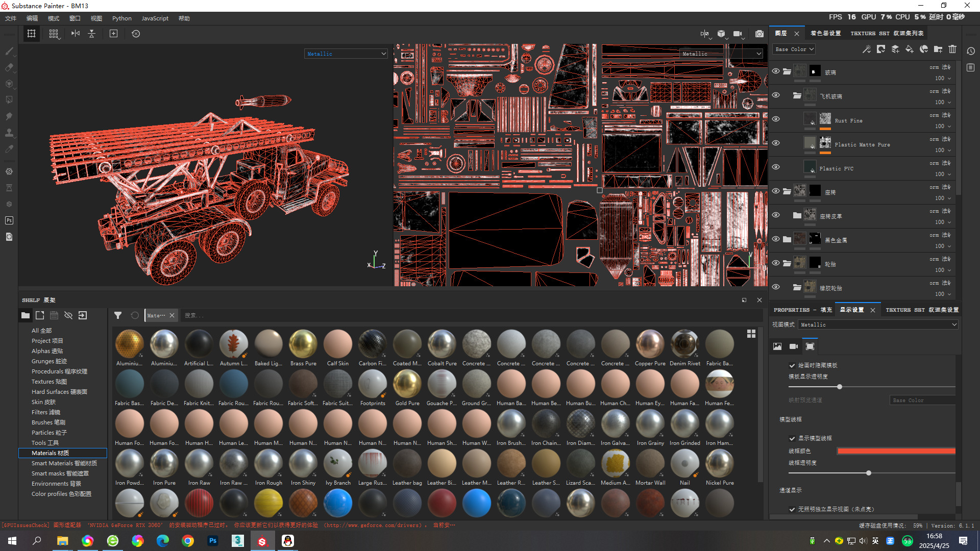Click the add fill layer bucket icon
The image size is (980, 551).
tap(909, 49)
